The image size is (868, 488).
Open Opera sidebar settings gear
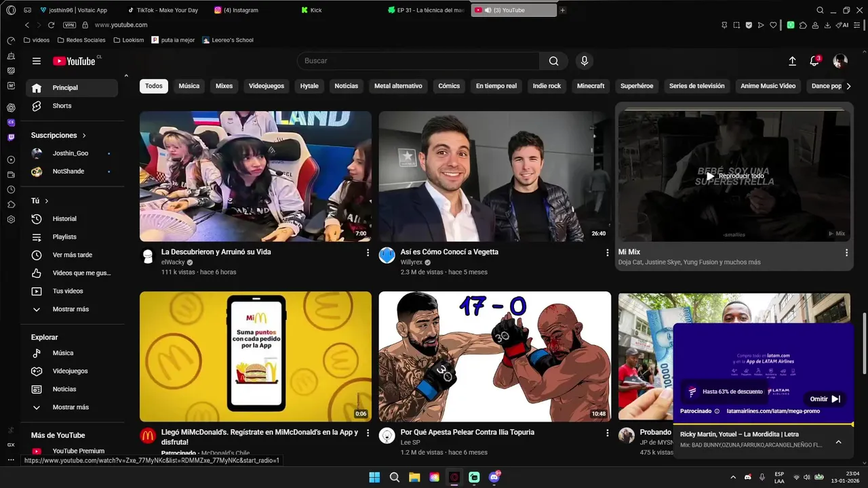11,220
